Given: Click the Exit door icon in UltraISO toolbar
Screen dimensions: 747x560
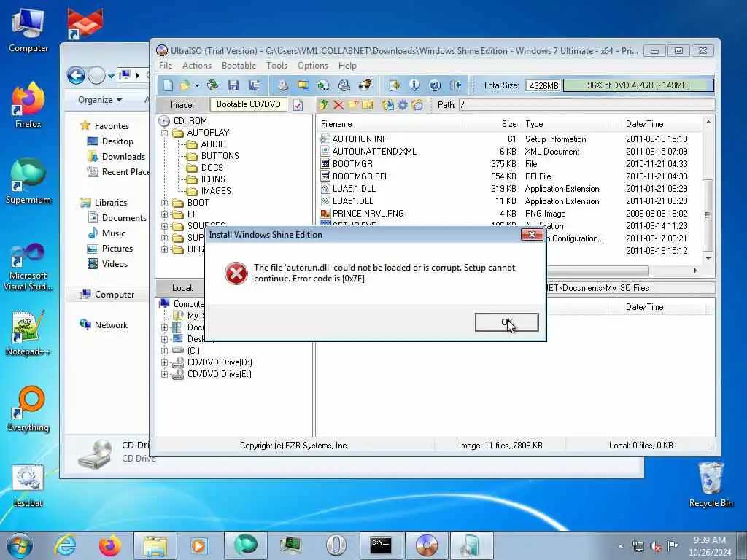Looking at the screenshot, I should tap(455, 85).
